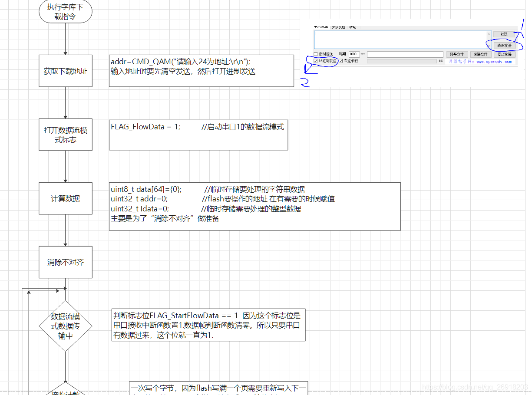Toggle the 发送新行 checkbox

tap(341, 61)
